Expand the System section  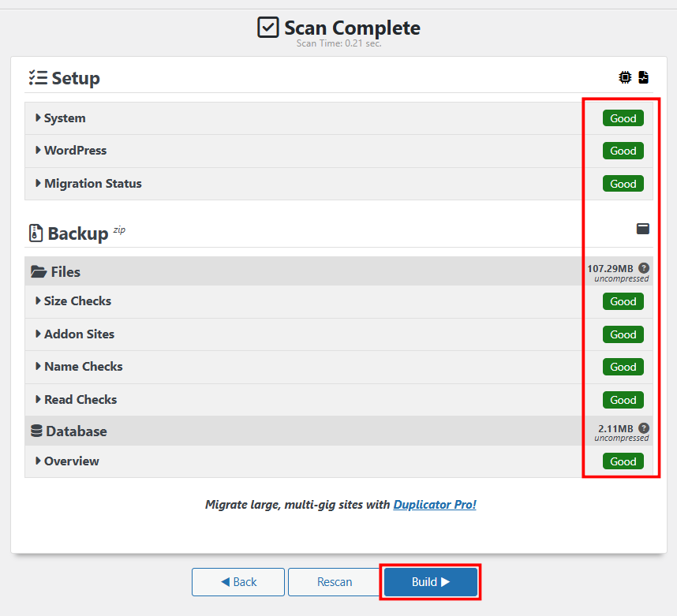point(339,118)
